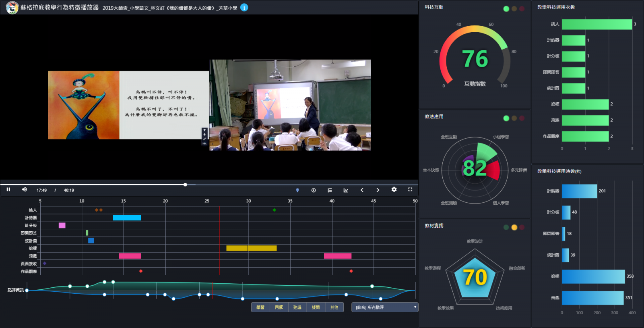Click the yellow indicator light in 教材實踐 panel
Viewport: 644px width, 328px height.
514,227
